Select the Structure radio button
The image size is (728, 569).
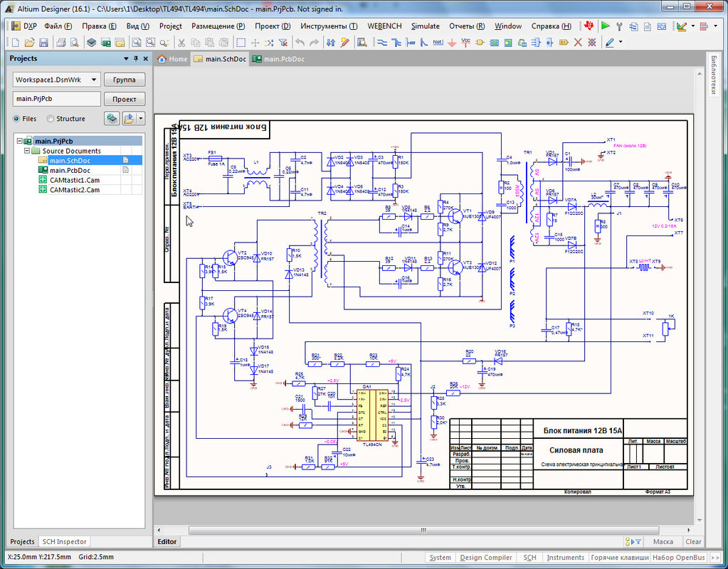pos(51,119)
